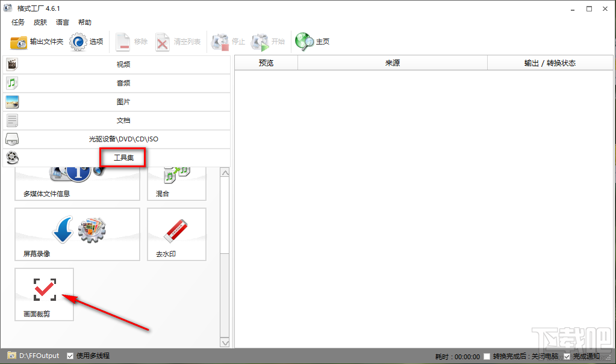Viewport: 616px width, 364px height.
Task: Click the 输出文件夹 label
Action: pyautogui.click(x=46, y=42)
